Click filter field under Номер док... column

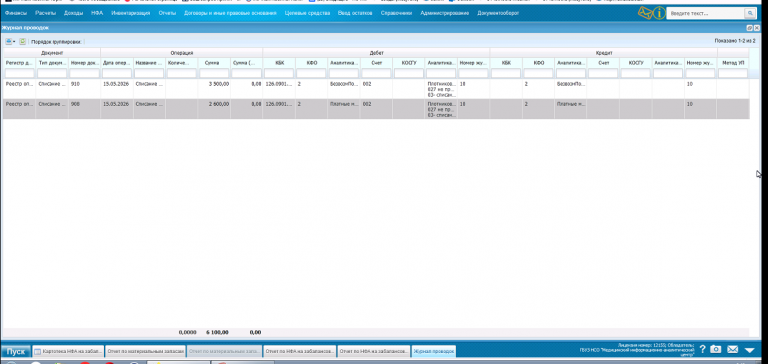(x=84, y=73)
